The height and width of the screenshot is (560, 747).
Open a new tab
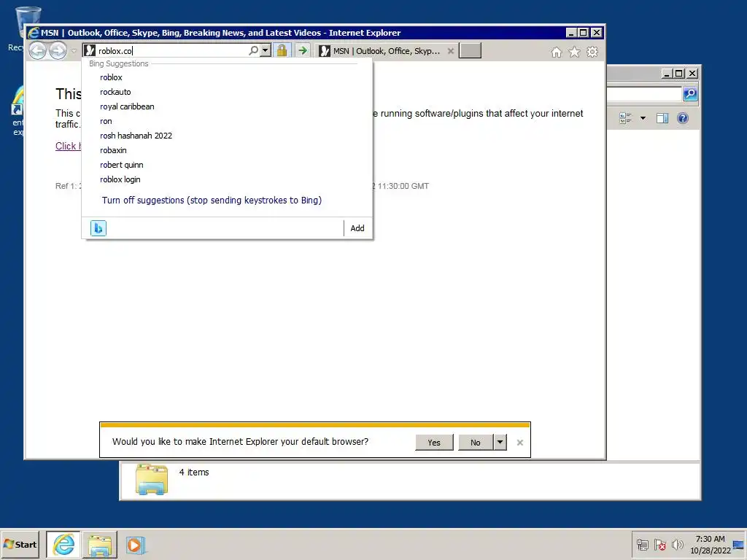point(470,50)
